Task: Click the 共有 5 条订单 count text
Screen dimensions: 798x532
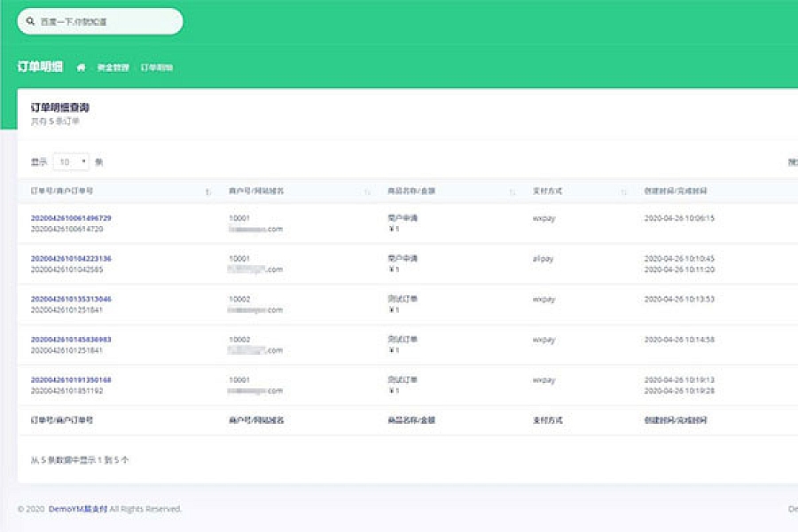Action: [55, 121]
